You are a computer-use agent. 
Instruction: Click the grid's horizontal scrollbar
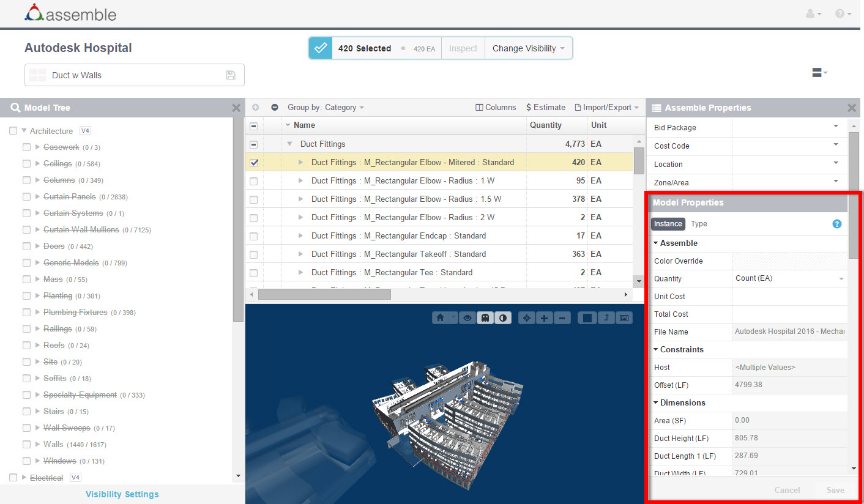tap(324, 295)
